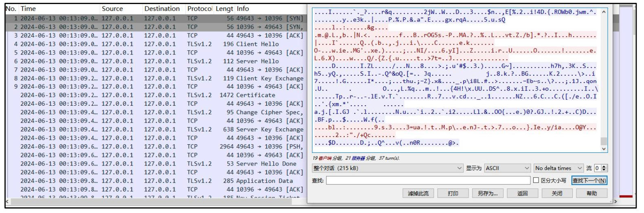The width and height of the screenshot is (644, 213).
Task: Click the 滤掉此流 filter out stream button
Action: pyautogui.click(x=418, y=193)
